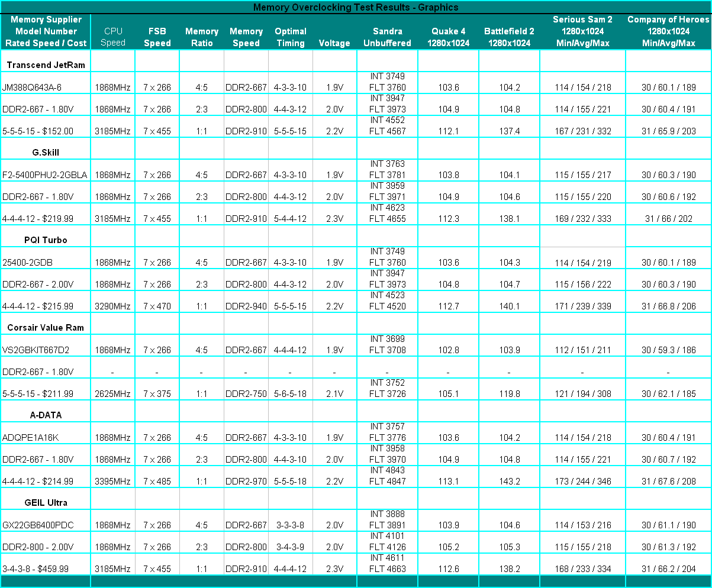Click the "31 / 66.8 / 206" Company of Heroes result
The height and width of the screenshot is (588, 712).
pos(669,306)
